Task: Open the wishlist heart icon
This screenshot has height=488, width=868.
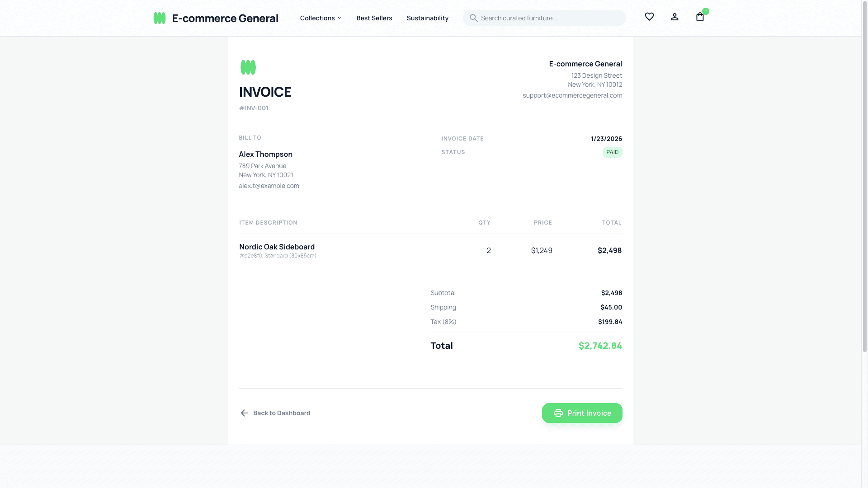Action: 649,17
